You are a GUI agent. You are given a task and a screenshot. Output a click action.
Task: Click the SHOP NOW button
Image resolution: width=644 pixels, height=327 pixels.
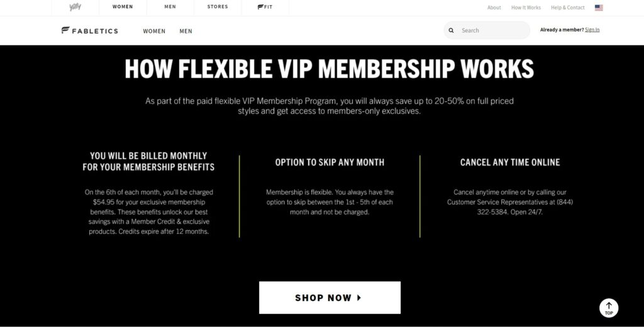(x=330, y=298)
